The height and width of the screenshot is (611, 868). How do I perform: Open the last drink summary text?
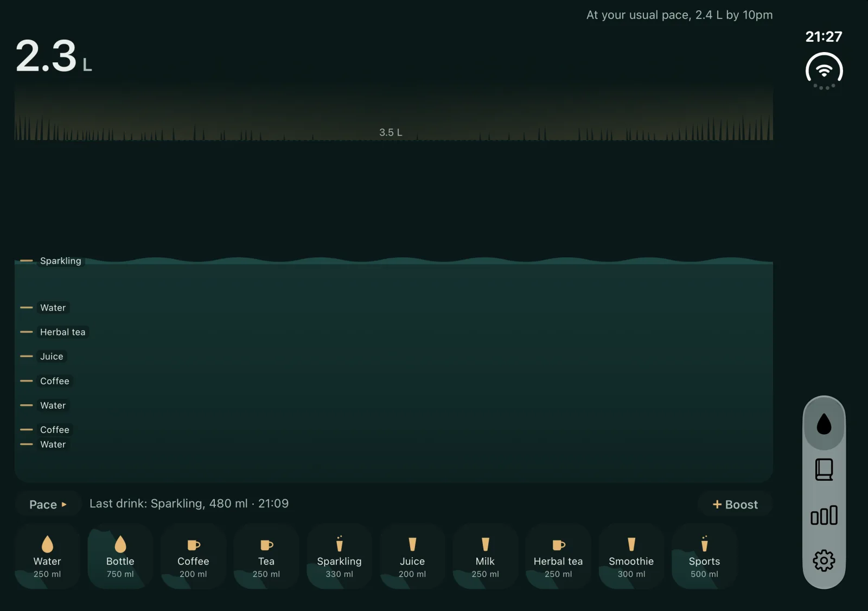click(x=189, y=504)
